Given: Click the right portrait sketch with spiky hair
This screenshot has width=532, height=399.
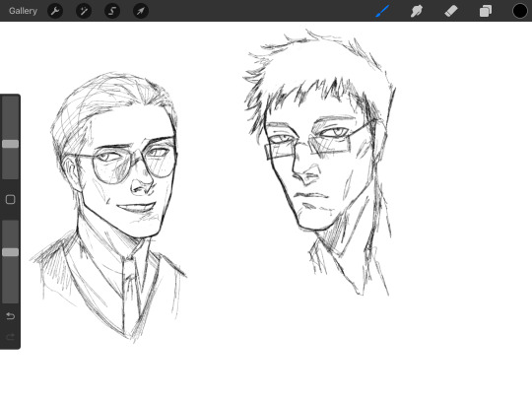Looking at the screenshot, I should [x=319, y=163].
